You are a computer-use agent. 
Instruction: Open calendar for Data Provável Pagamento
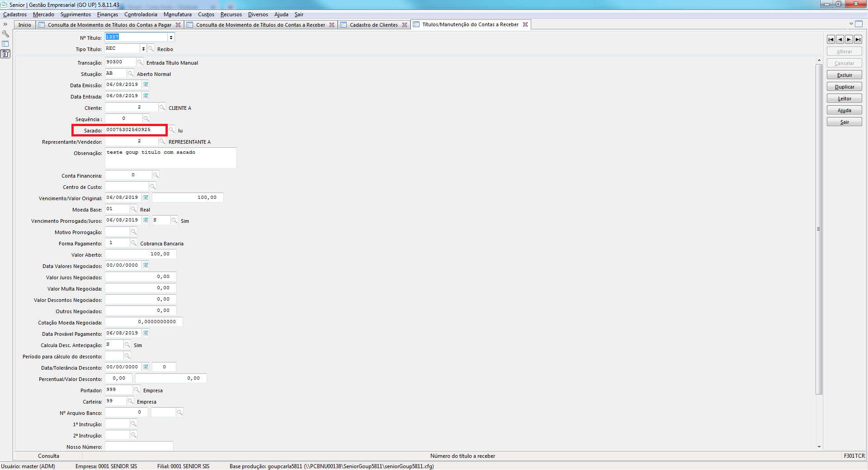pos(146,334)
